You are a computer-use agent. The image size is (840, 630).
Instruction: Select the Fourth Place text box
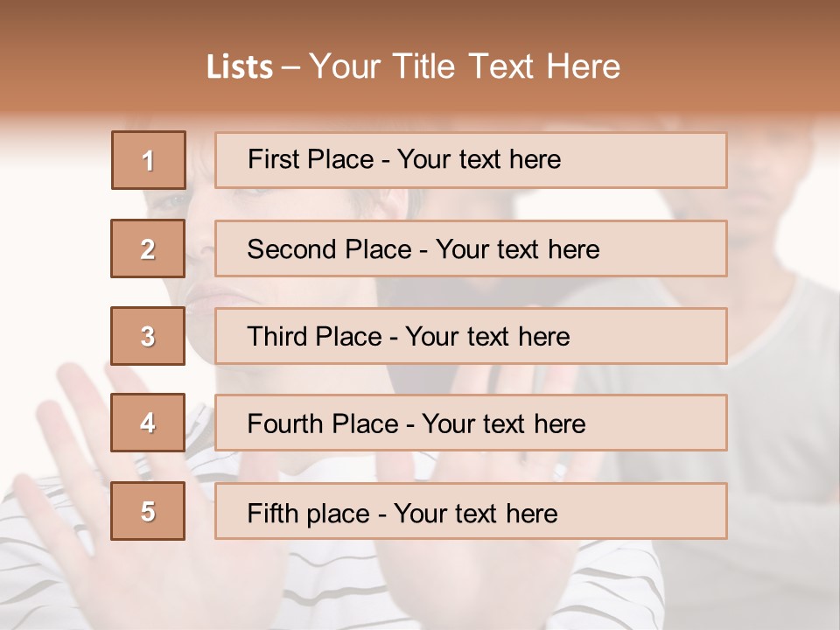click(x=471, y=423)
